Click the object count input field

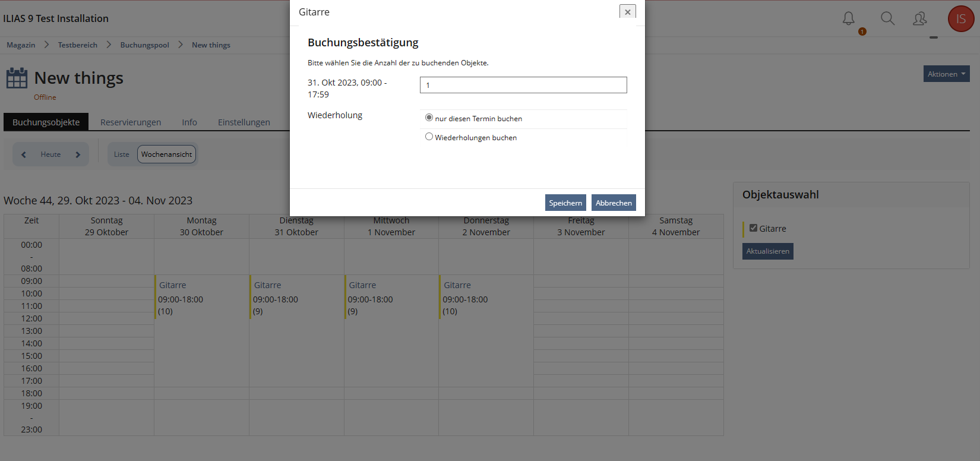(523, 85)
